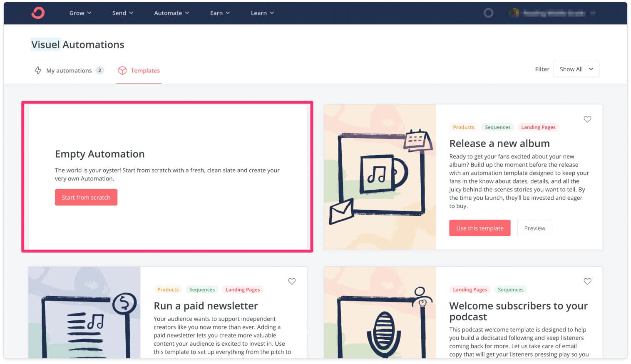This screenshot has width=631, height=364.
Task: Favorite the Welcome subscribers to podcast template
Action: 587,281
